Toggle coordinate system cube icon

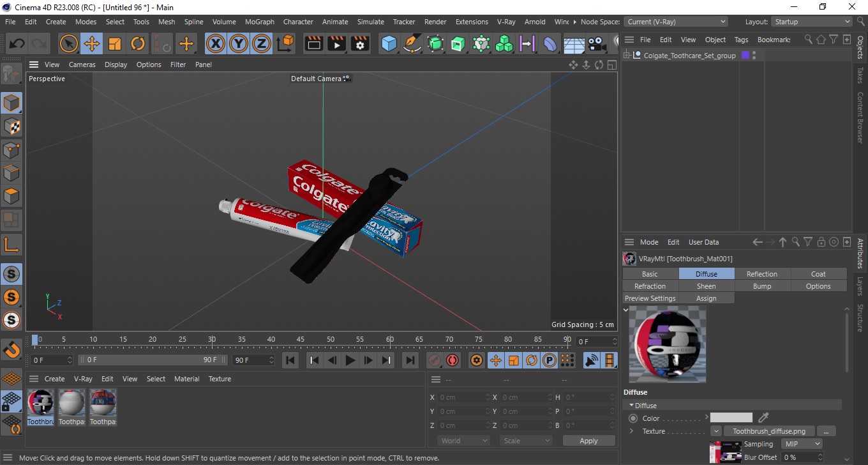(286, 44)
